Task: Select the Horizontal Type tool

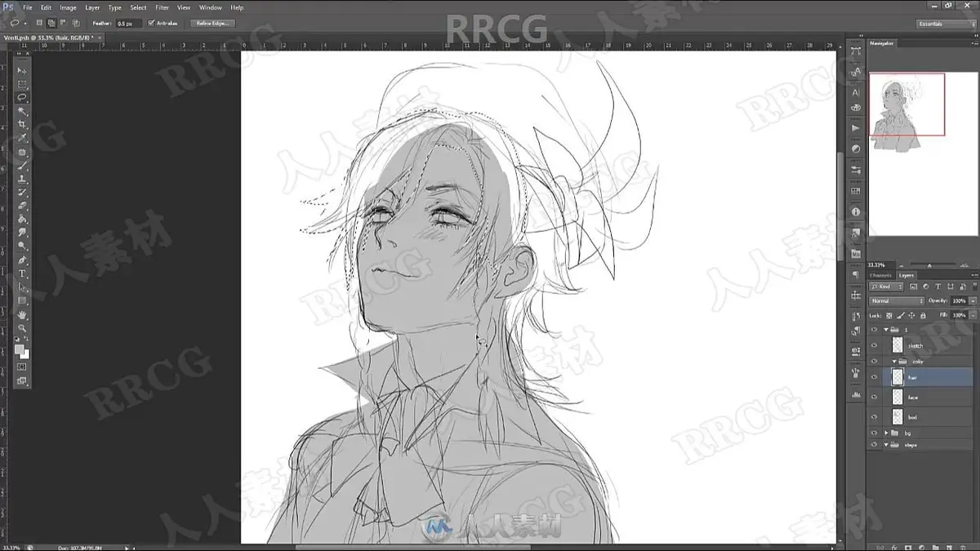Action: tap(22, 273)
